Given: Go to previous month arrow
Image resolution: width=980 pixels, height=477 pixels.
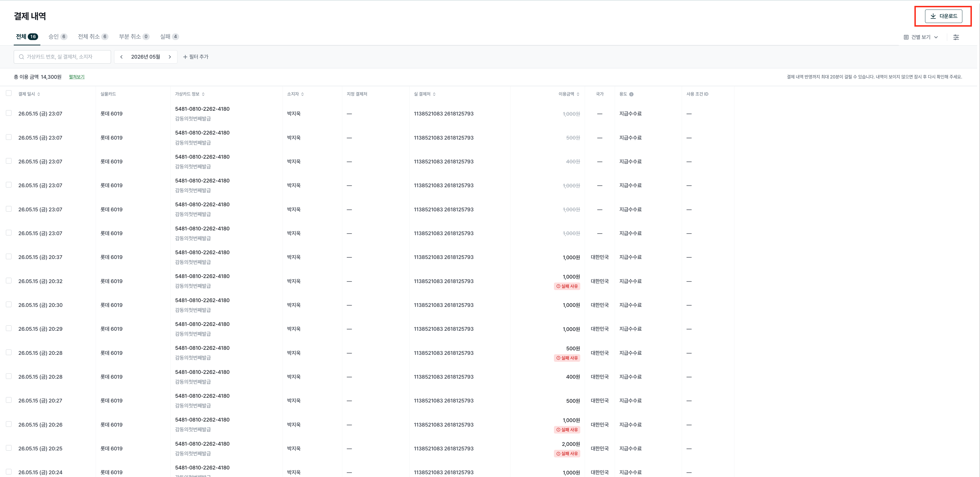Looking at the screenshot, I should pos(121,57).
